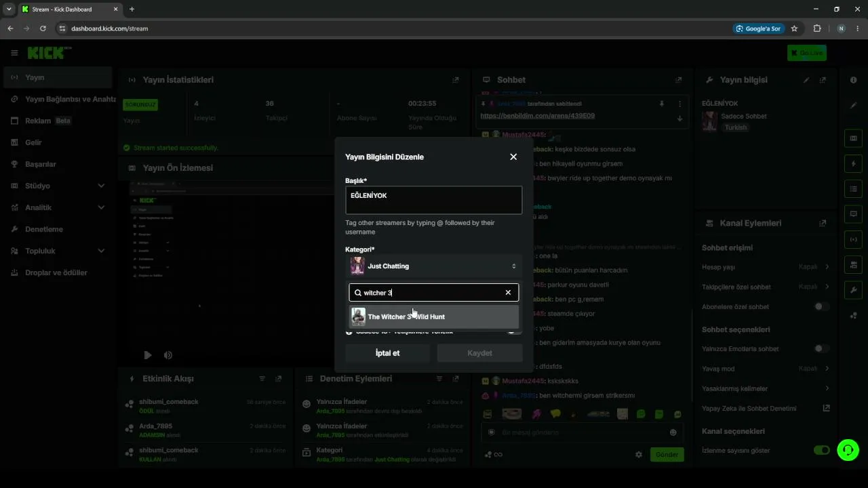Click the list icon in right rail
Image resolution: width=868 pixels, height=488 pixels.
853,188
